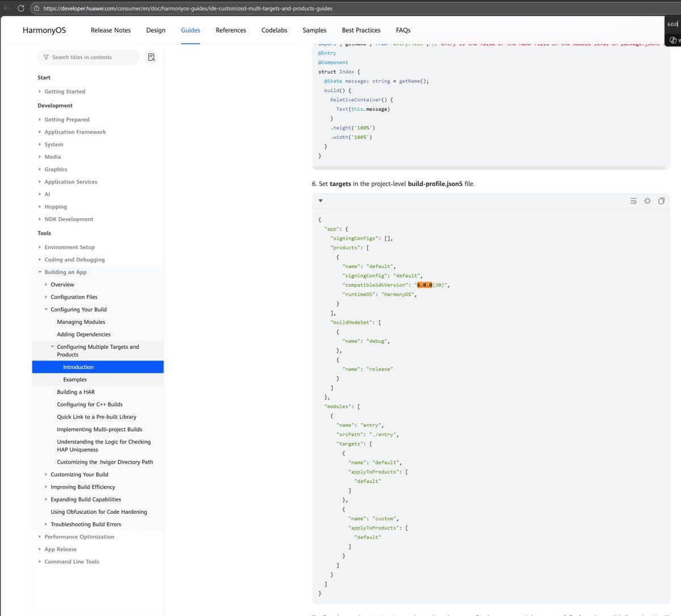Screen dimensions: 681x616
Task: Open the Examples page
Action: click(75, 380)
